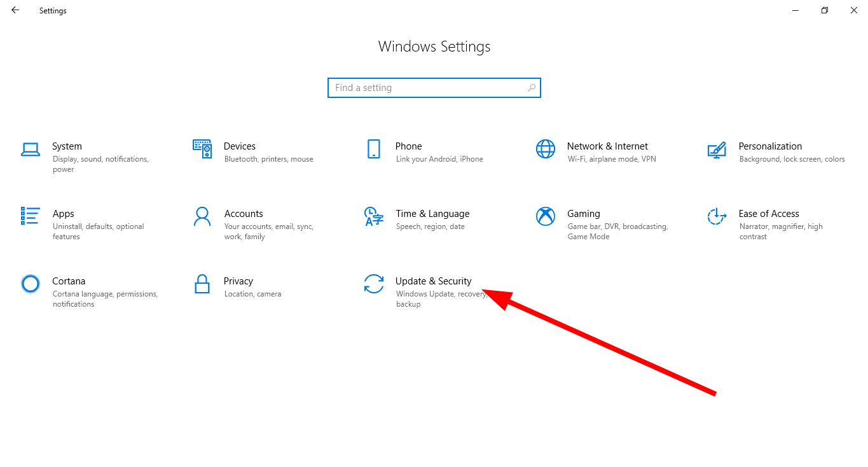This screenshot has width=868, height=467.
Task: Click 'Speech, region, date' text
Action: (431, 227)
